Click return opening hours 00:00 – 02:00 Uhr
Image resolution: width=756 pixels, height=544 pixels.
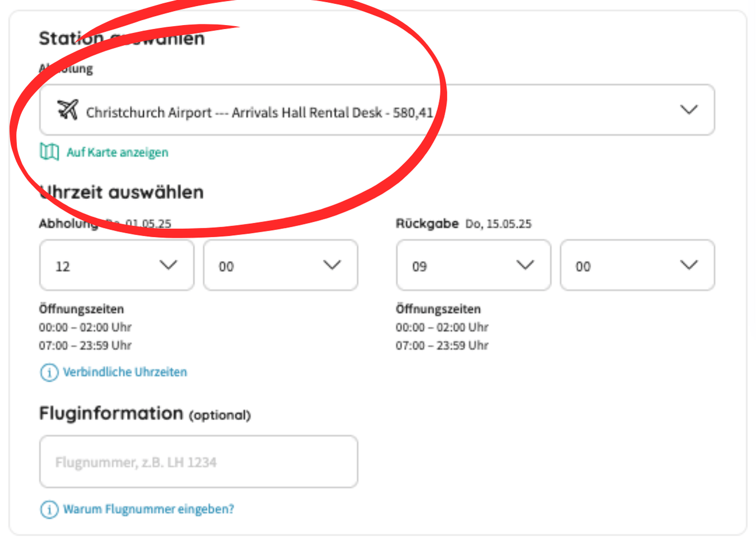click(x=442, y=327)
